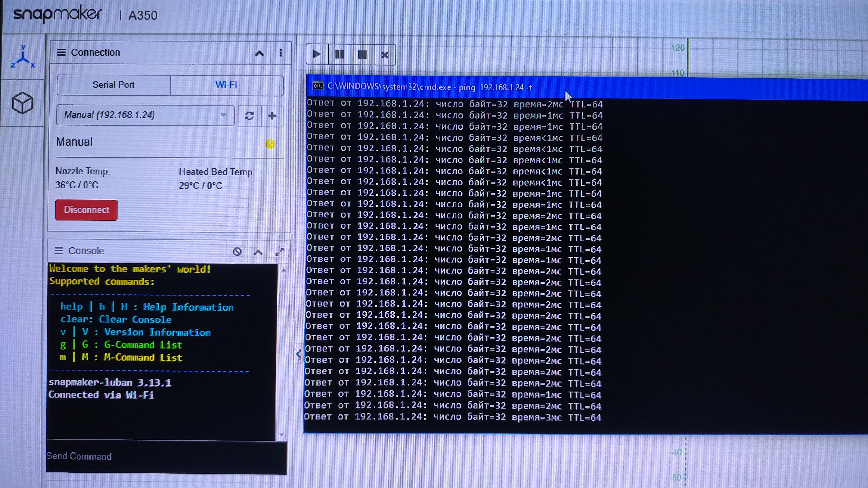The width and height of the screenshot is (868, 488).
Task: Click the Console panel hamburger icon
Action: 59,251
